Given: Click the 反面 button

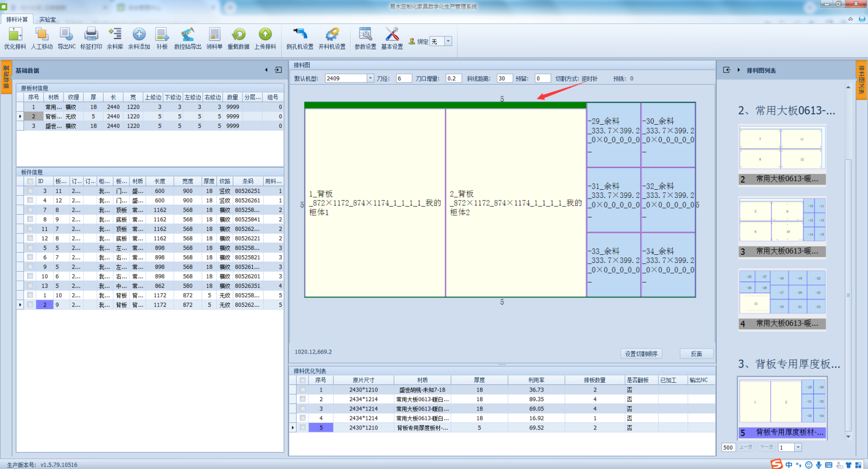Looking at the screenshot, I should (x=697, y=354).
